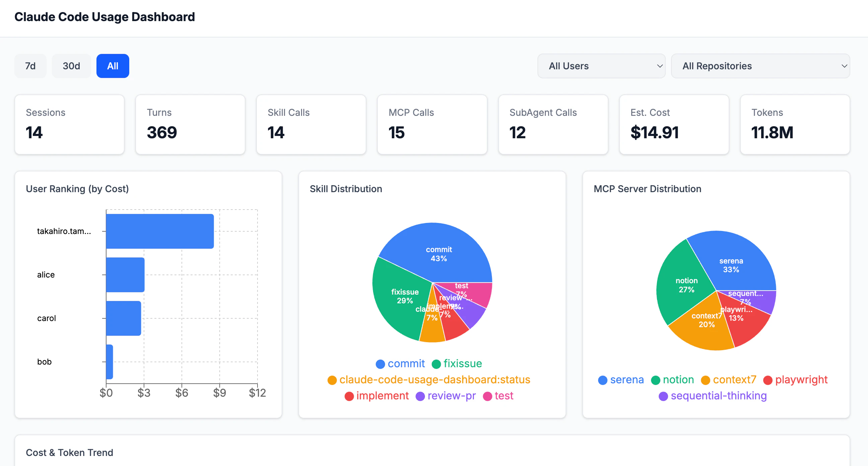Screen dimensions: 868x466
Task: Click the implement legend dot
Action: [349, 396]
